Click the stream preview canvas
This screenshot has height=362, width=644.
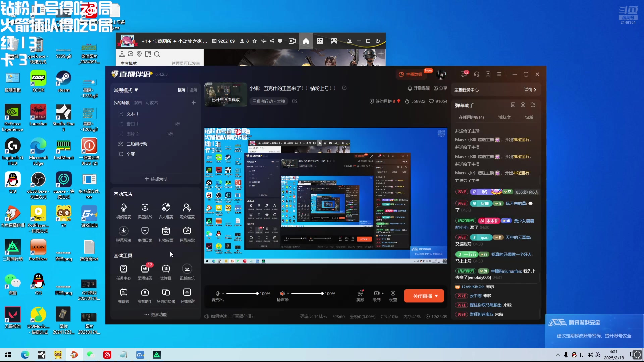(x=326, y=196)
